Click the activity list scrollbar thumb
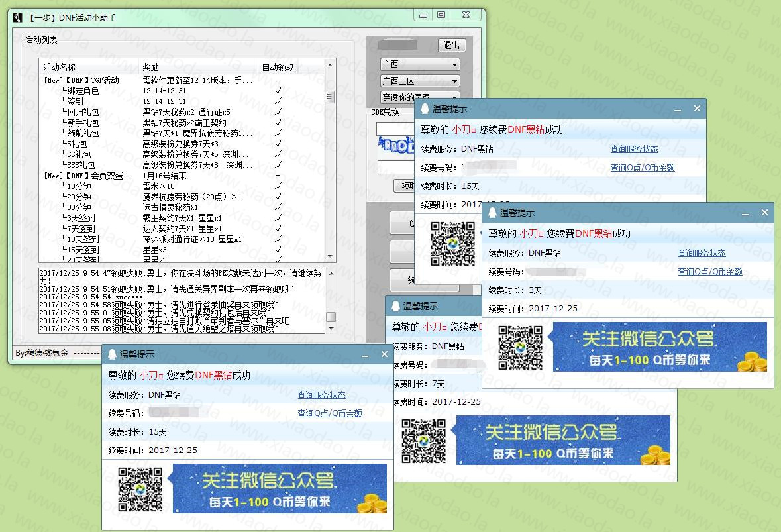Screen dimensions: 781x532 [x=330, y=97]
